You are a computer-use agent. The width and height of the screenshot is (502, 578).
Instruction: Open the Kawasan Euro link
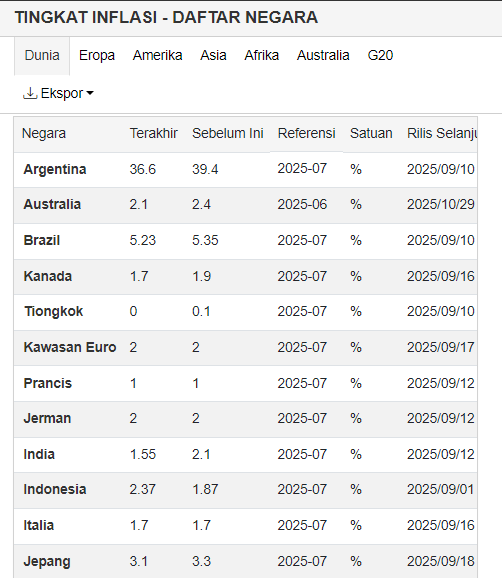coord(70,347)
